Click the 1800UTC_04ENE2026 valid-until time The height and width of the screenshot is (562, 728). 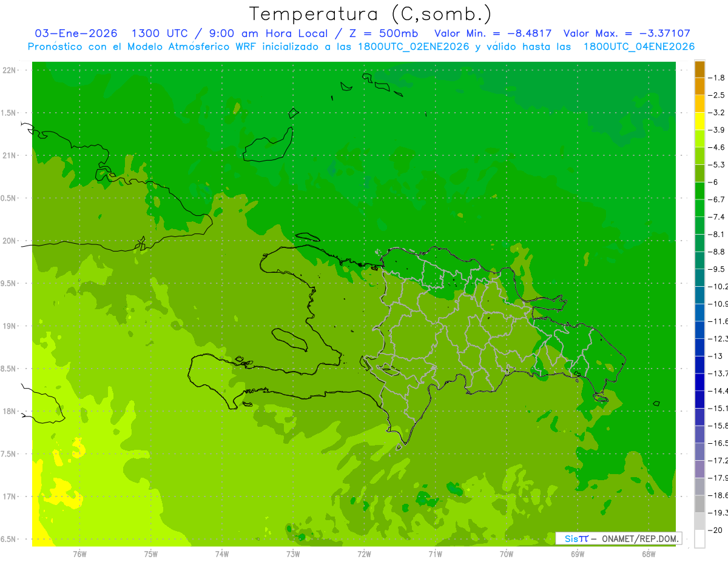pos(639,47)
